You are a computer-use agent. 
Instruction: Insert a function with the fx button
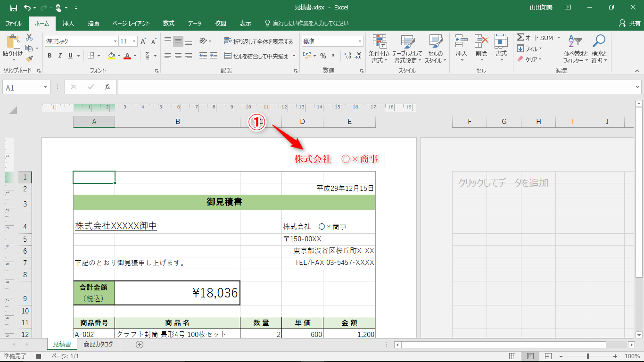tap(107, 87)
